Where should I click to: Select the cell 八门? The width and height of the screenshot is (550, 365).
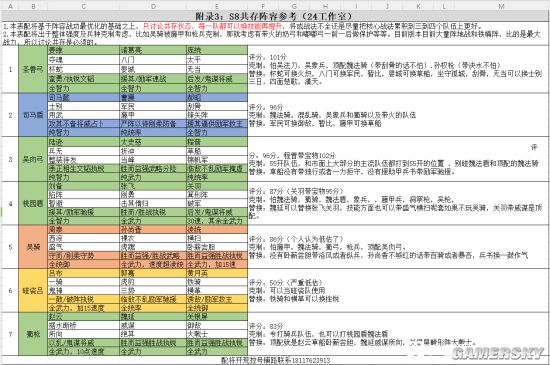[153, 60]
